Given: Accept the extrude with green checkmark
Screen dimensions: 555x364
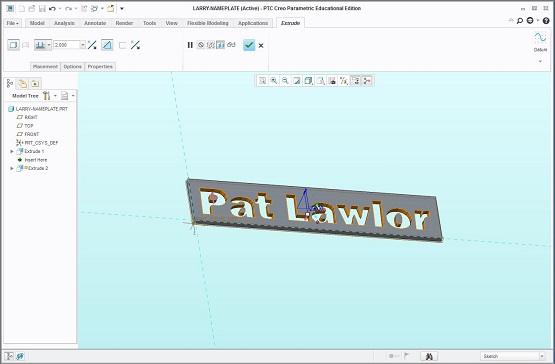Looking at the screenshot, I should point(249,45).
